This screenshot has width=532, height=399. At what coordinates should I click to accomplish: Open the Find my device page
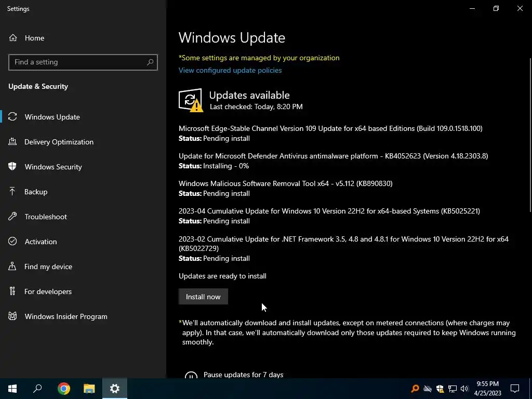click(x=83, y=267)
